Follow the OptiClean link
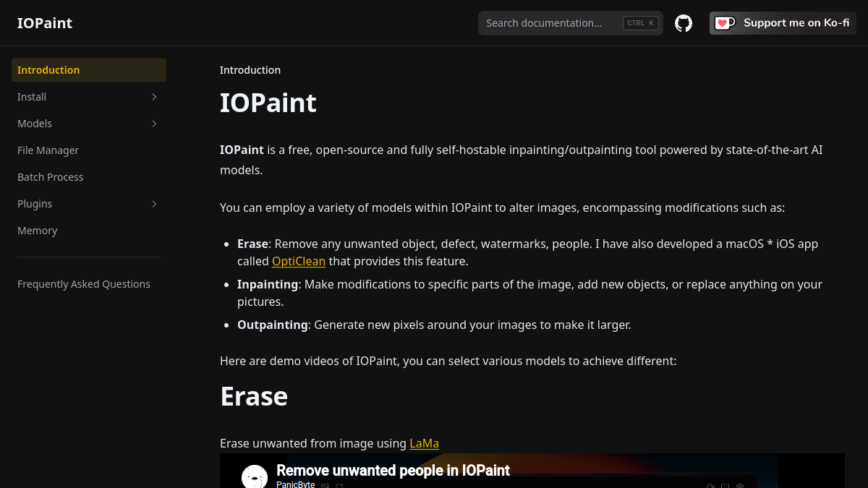The image size is (868, 488). (x=299, y=261)
